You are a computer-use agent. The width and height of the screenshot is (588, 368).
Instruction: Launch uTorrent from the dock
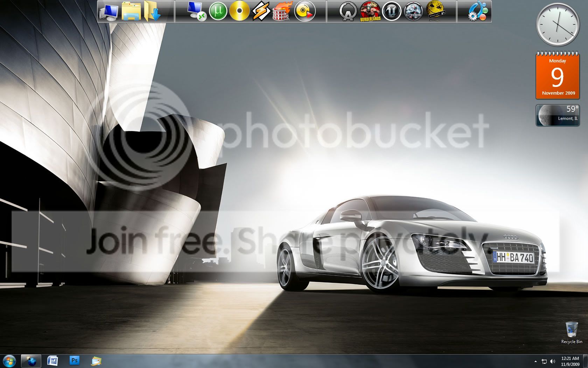coord(218,11)
